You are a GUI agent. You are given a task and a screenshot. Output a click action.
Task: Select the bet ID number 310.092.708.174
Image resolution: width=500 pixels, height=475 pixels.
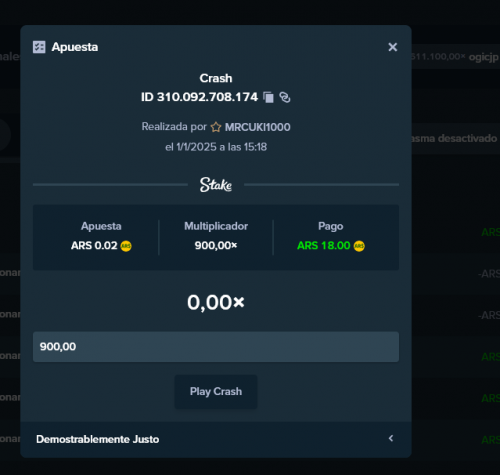(x=207, y=97)
